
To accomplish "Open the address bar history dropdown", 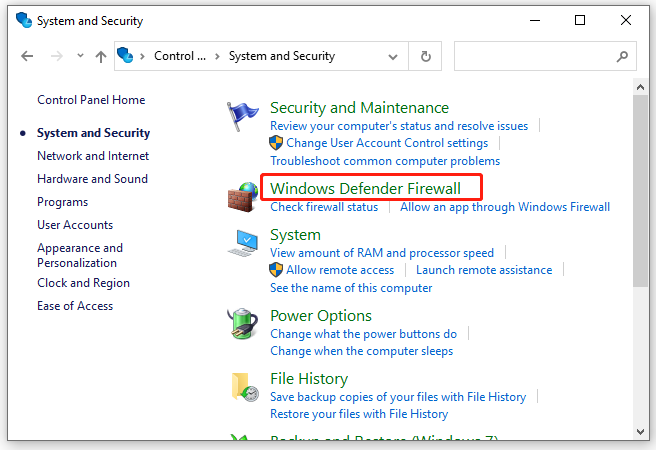I will [392, 56].
